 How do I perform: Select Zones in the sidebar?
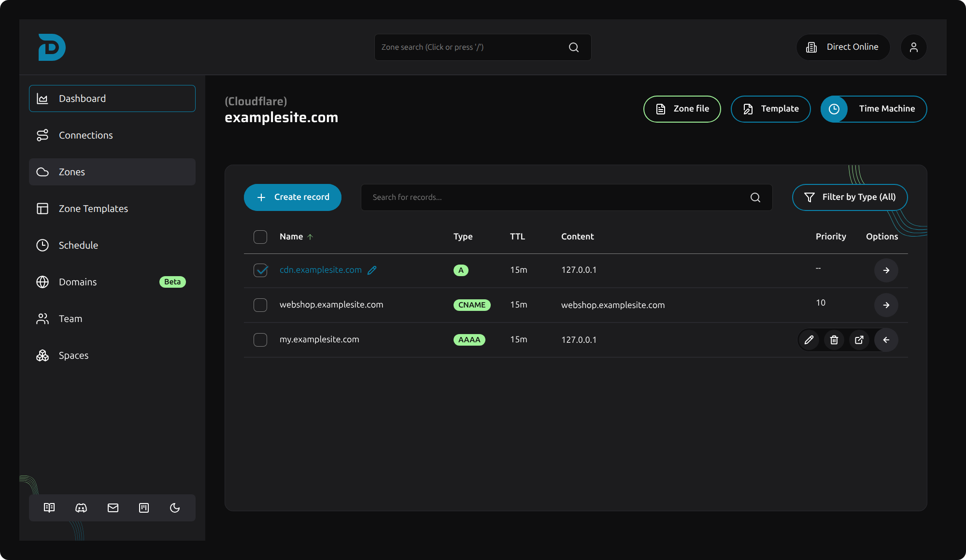pyautogui.click(x=112, y=172)
